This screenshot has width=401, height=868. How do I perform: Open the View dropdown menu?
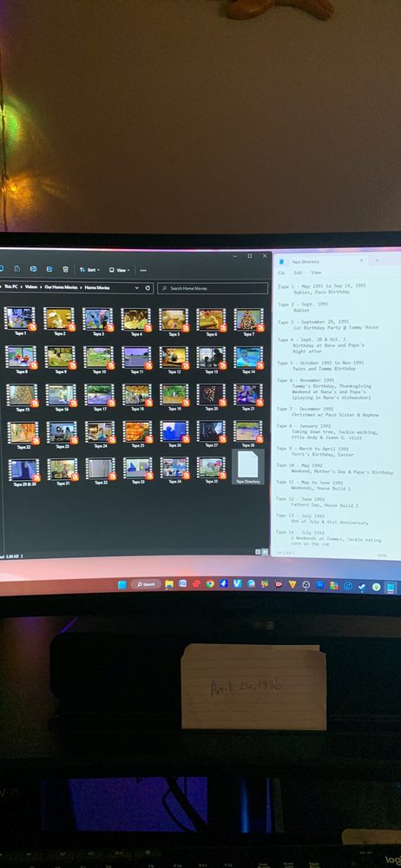pos(119,270)
